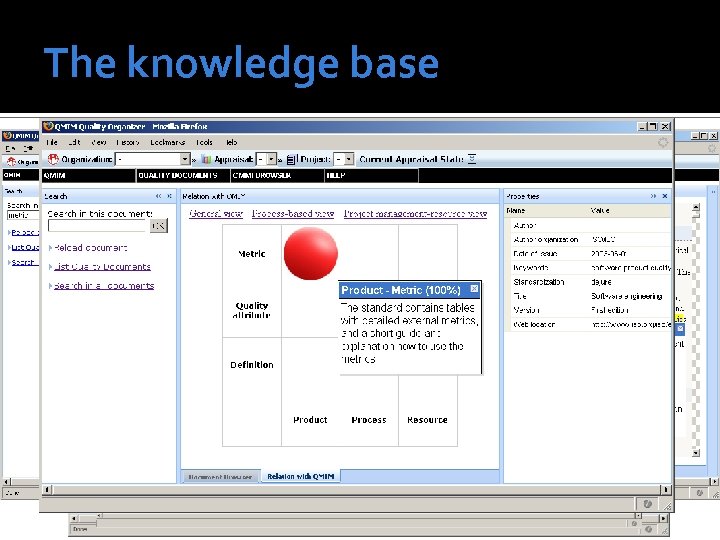Click the Resource column label in the grid
720x540 pixels.
[x=427, y=420]
